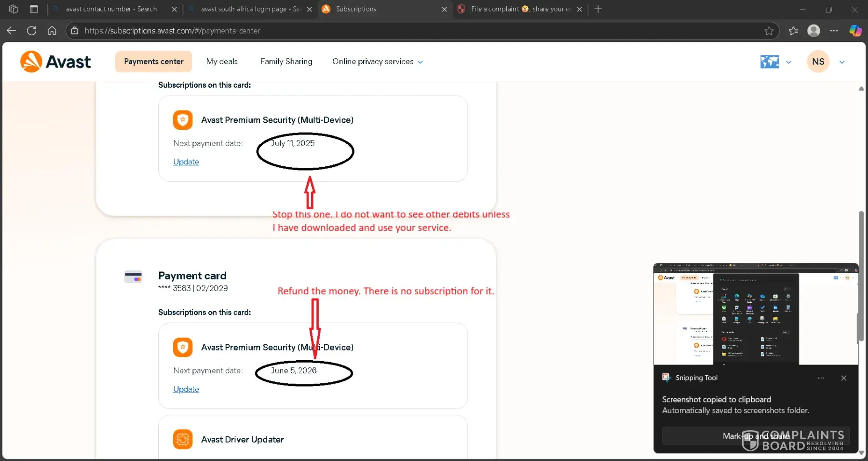
Task: Click the payment card icon for card 3583
Action: click(x=133, y=277)
